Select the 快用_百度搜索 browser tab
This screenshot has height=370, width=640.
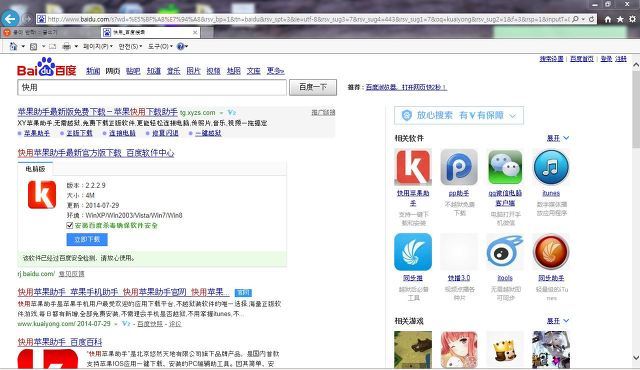click(149, 32)
